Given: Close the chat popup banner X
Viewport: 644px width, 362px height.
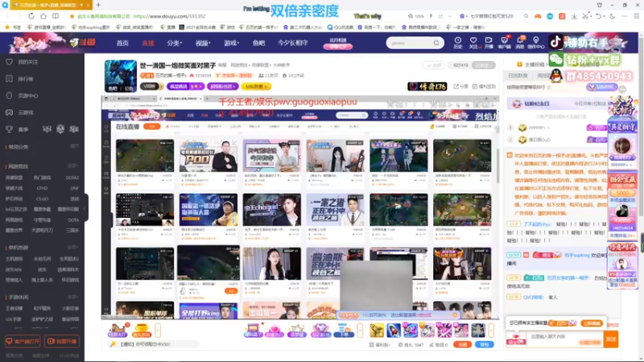Looking at the screenshot, I should [x=454, y=315].
